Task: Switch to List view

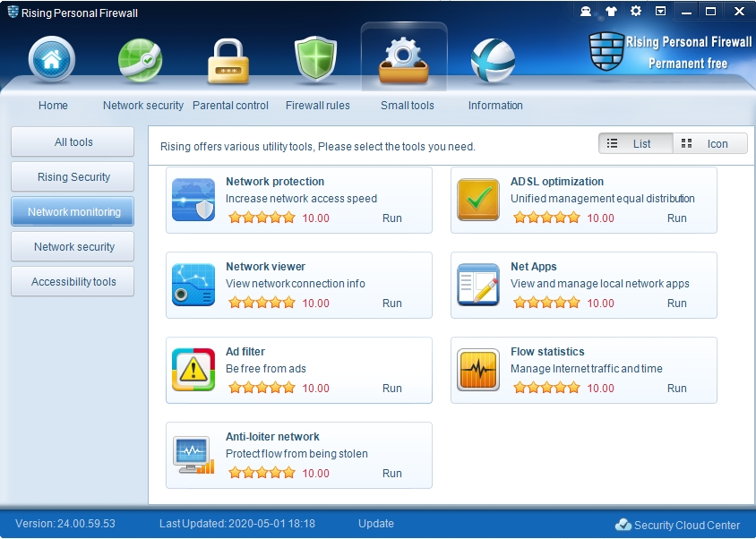Action: tap(635, 143)
